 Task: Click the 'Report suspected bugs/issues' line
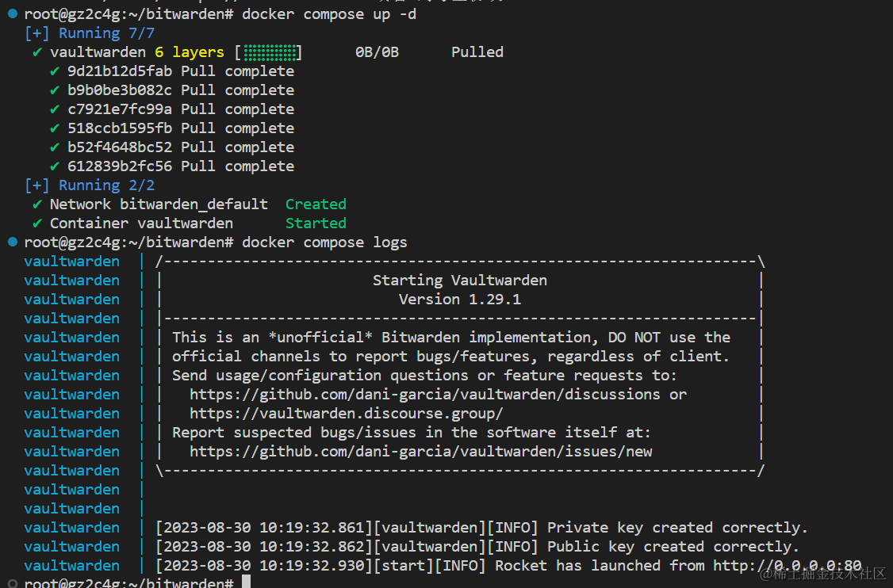pos(411,433)
